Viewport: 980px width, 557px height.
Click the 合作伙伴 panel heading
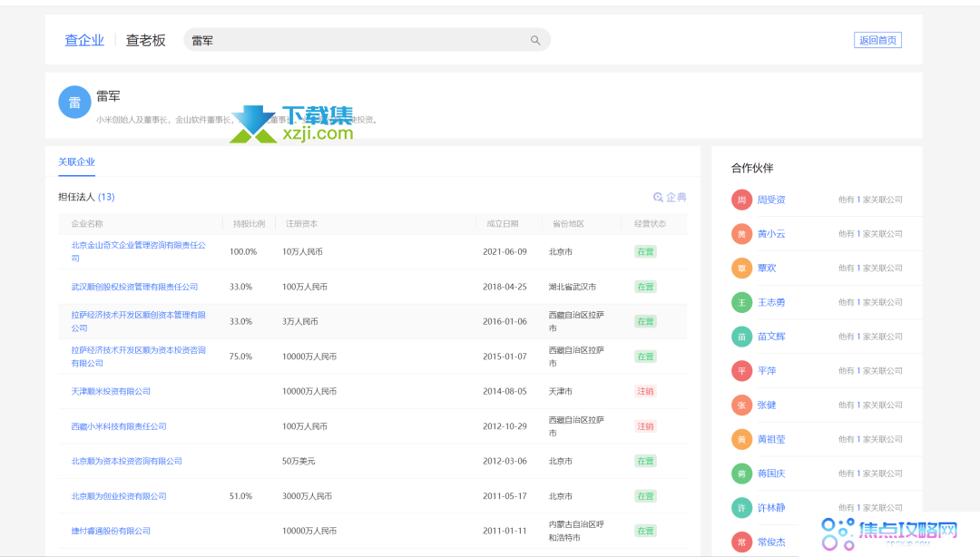pyautogui.click(x=752, y=168)
